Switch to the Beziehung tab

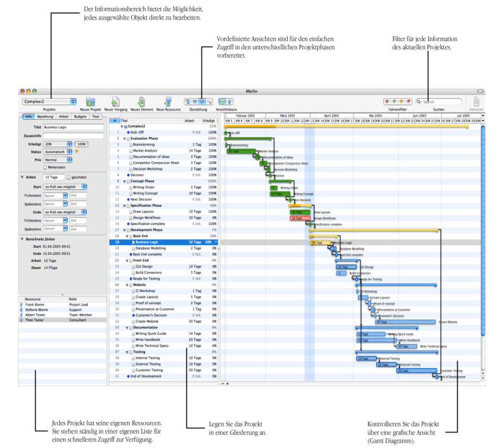coord(45,116)
